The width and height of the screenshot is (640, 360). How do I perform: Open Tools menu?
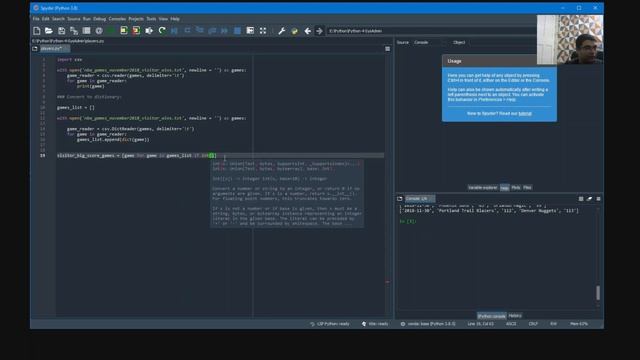[x=151, y=19]
